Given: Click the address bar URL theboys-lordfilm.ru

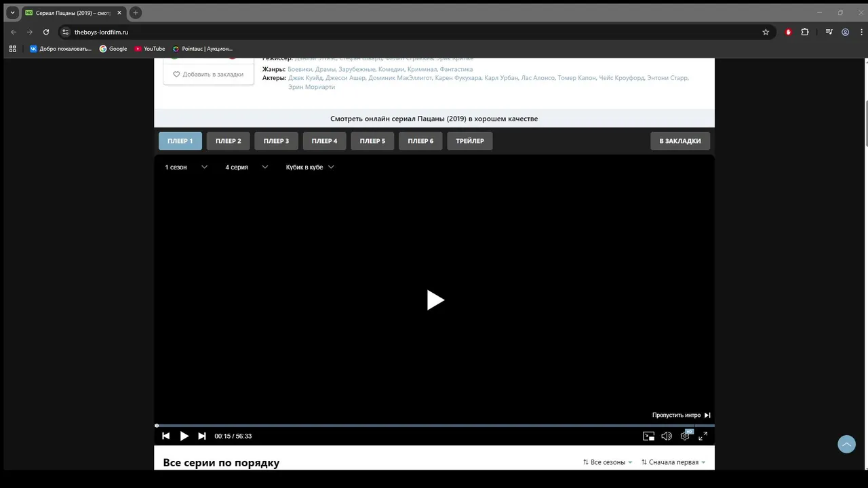Looking at the screenshot, I should tap(101, 32).
